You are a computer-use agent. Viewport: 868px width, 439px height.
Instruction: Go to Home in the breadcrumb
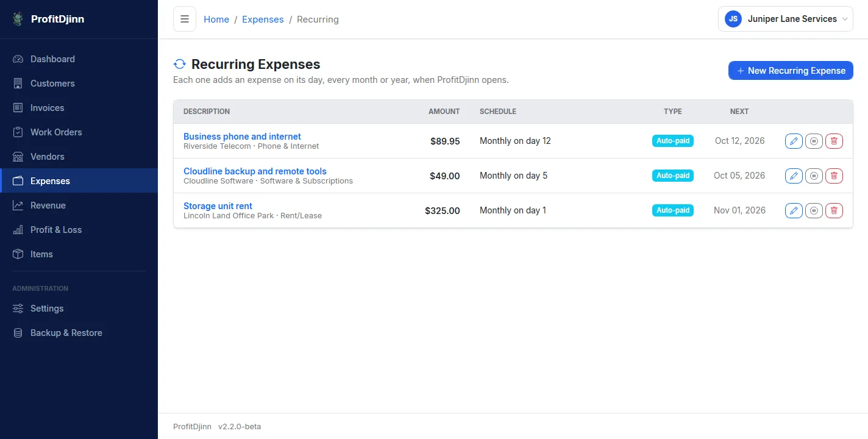[x=216, y=20]
